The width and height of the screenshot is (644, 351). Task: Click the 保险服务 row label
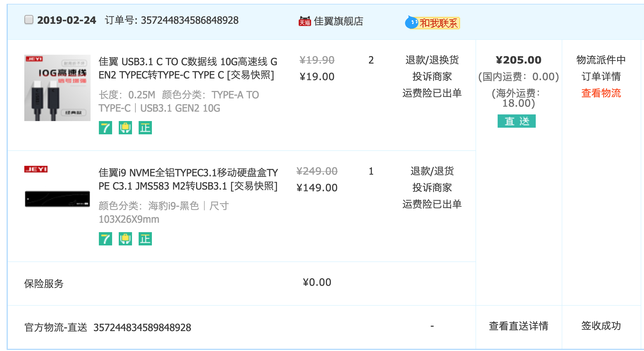point(44,284)
